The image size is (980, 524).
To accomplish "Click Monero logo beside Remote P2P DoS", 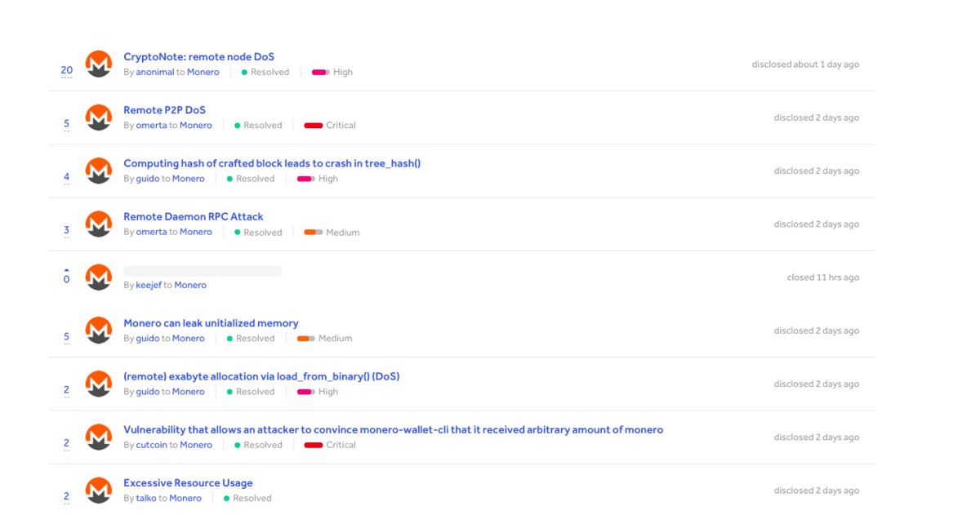I will click(x=99, y=118).
